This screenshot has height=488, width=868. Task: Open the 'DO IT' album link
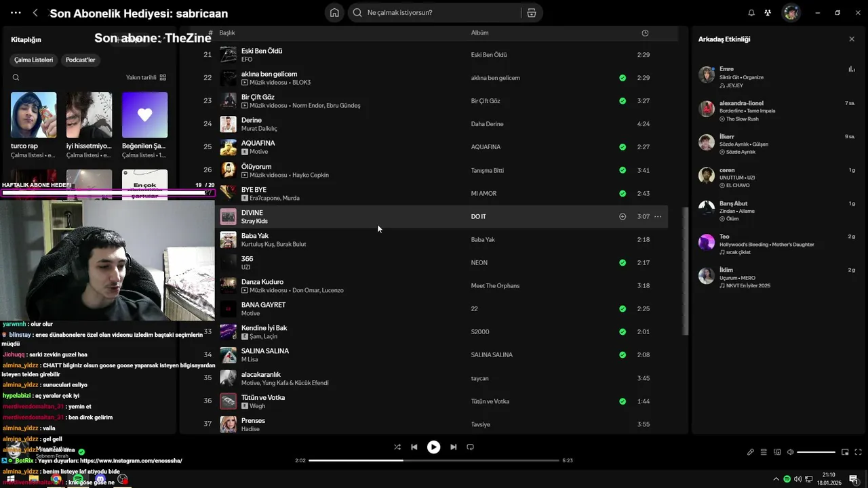pos(479,216)
